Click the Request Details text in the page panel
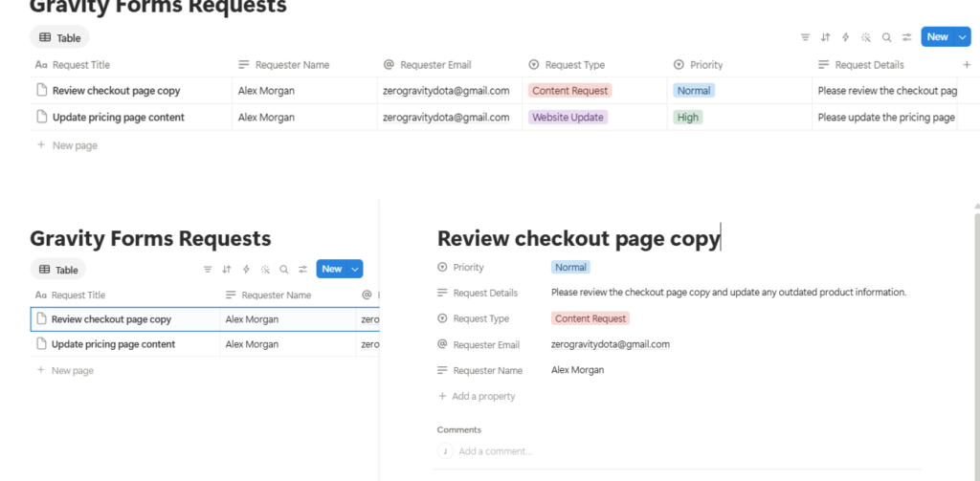The width and height of the screenshot is (980, 481). tap(728, 292)
